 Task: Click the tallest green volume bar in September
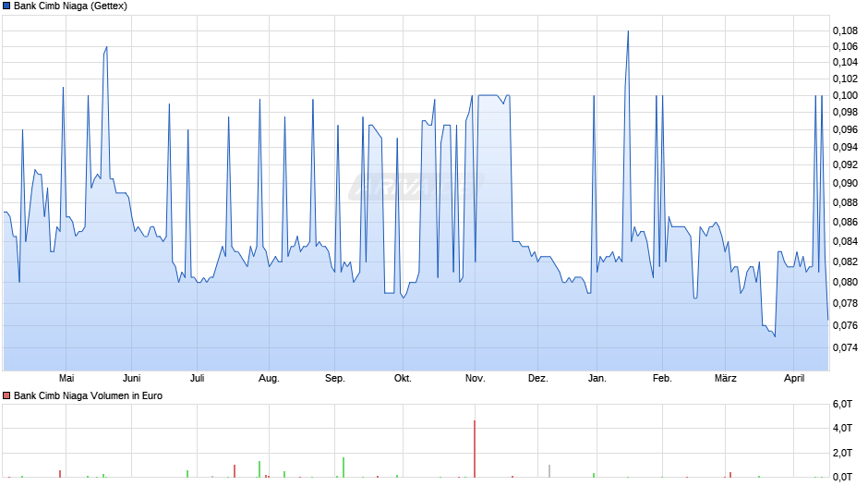coord(344,468)
